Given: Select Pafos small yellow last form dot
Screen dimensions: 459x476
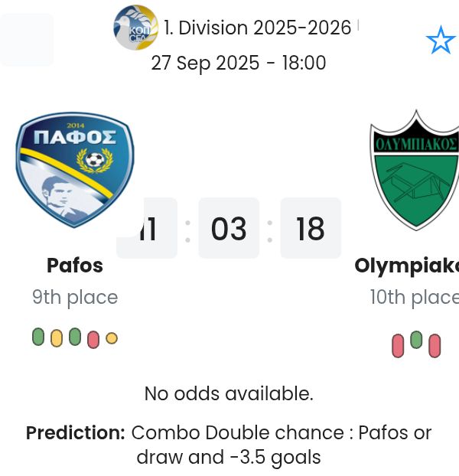Looking at the screenshot, I should (112, 338).
